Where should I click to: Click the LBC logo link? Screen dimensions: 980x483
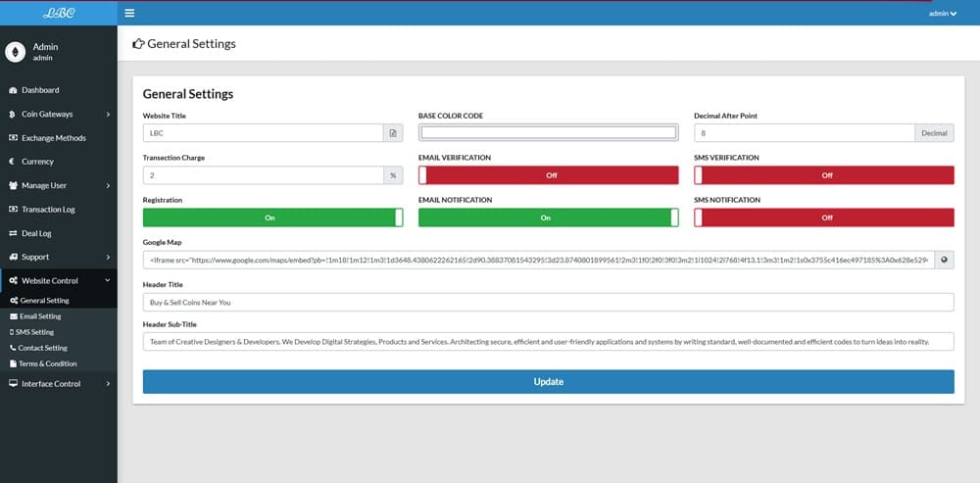(x=58, y=13)
